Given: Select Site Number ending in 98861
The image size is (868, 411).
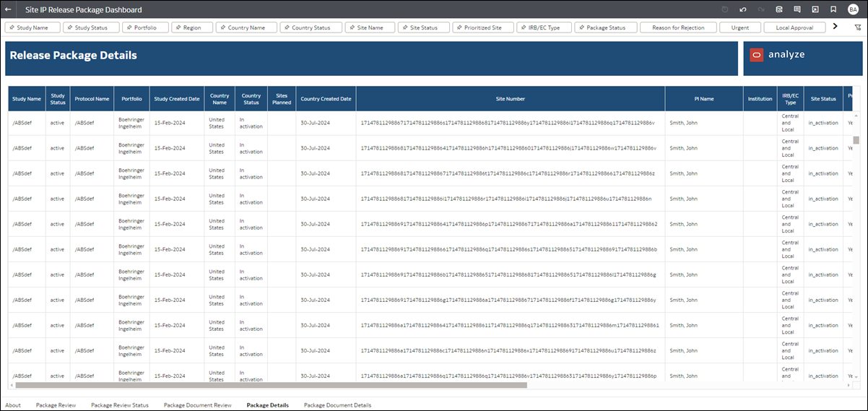Looking at the screenshot, I should pyautogui.click(x=510, y=325).
